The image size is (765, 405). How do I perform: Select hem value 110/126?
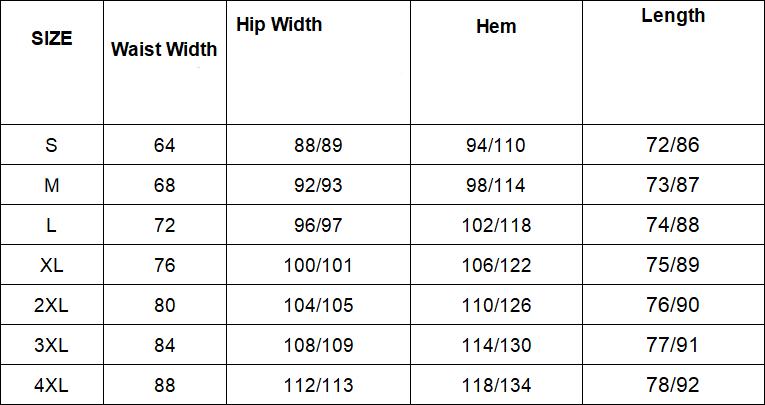pyautogui.click(x=496, y=306)
